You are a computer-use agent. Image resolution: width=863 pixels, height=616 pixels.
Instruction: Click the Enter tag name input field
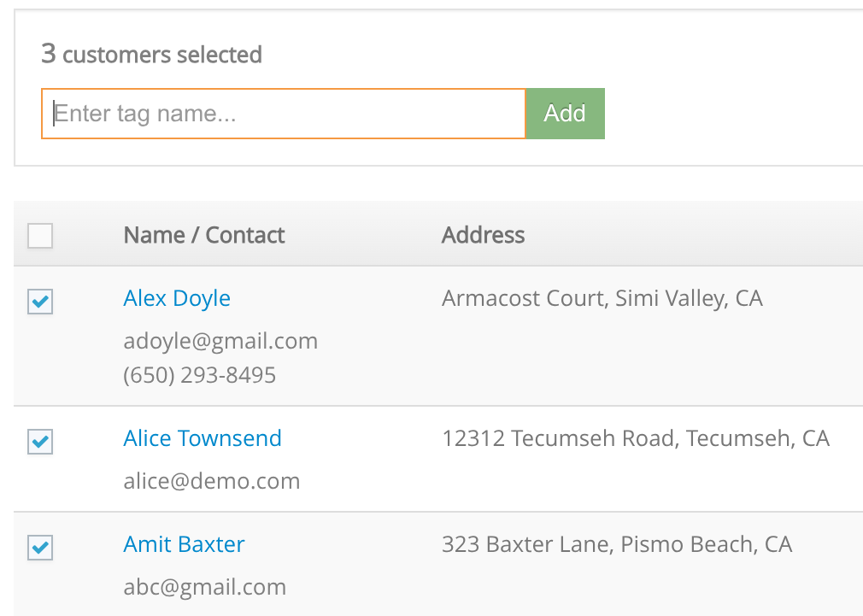[x=283, y=114]
